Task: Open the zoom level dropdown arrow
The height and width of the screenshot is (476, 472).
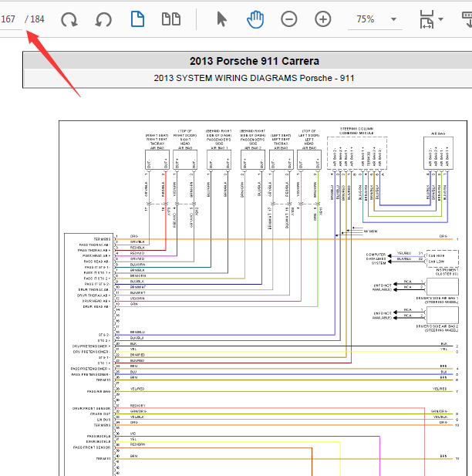Action: (393, 19)
